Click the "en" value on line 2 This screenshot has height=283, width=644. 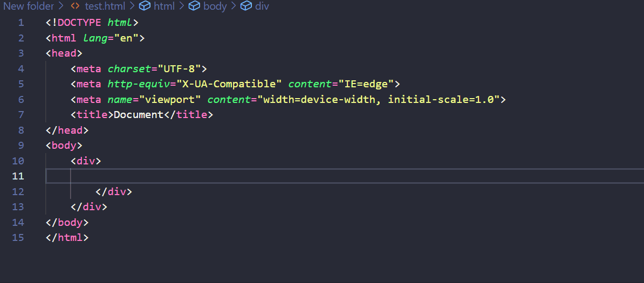click(126, 38)
